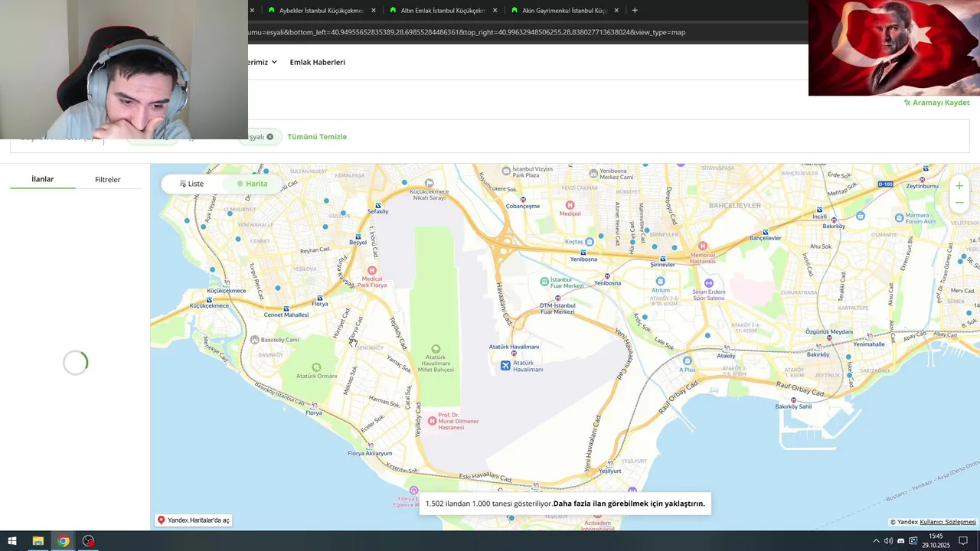980x551 pixels.
Task: Click the Atrium shopping mall marker
Action: coord(660,281)
